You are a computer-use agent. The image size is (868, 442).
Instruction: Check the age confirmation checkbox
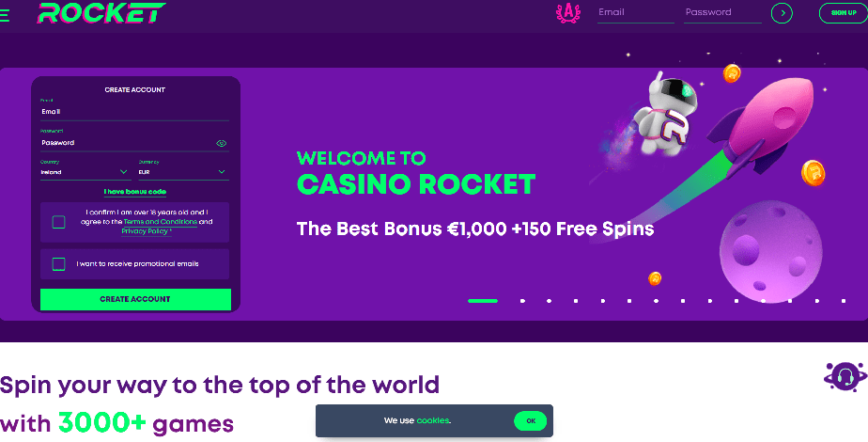(58, 222)
